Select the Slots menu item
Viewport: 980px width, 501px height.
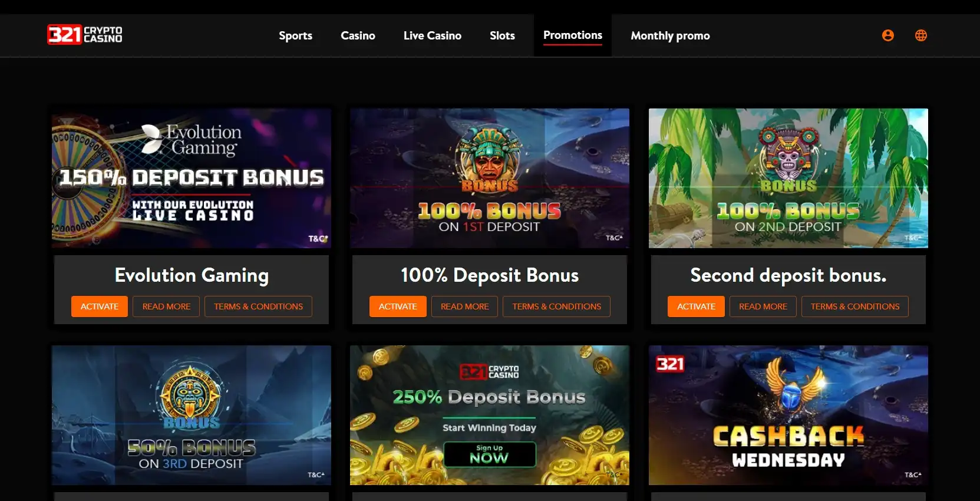tap(502, 36)
